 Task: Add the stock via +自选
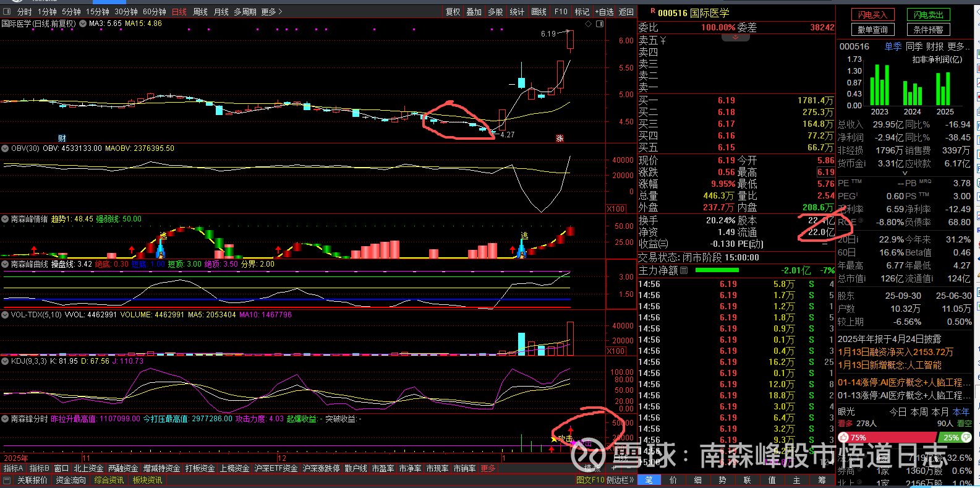pyautogui.click(x=605, y=12)
